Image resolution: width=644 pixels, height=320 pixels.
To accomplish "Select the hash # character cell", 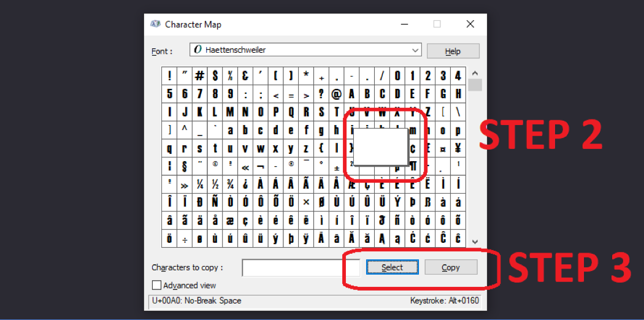I will coord(199,76).
